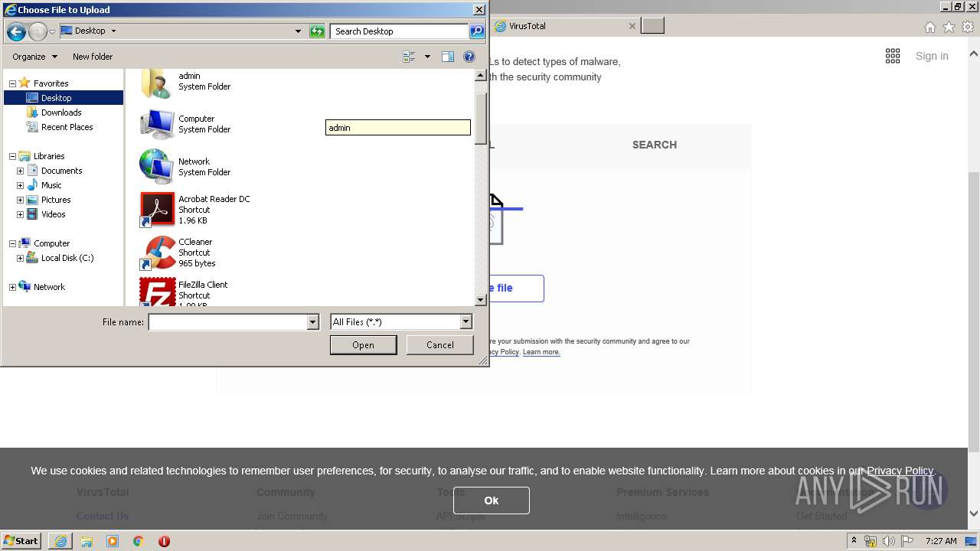Click inside the File name field
Screen dimensions: 980x551
[227, 322]
